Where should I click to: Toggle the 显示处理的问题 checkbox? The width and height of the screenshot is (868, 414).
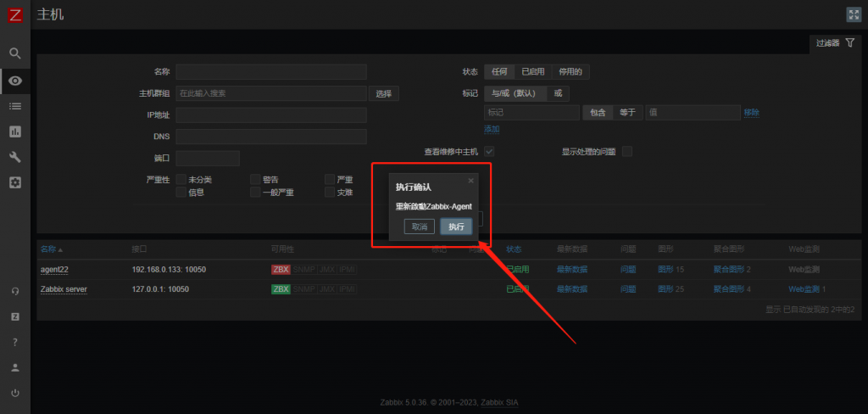coord(627,151)
